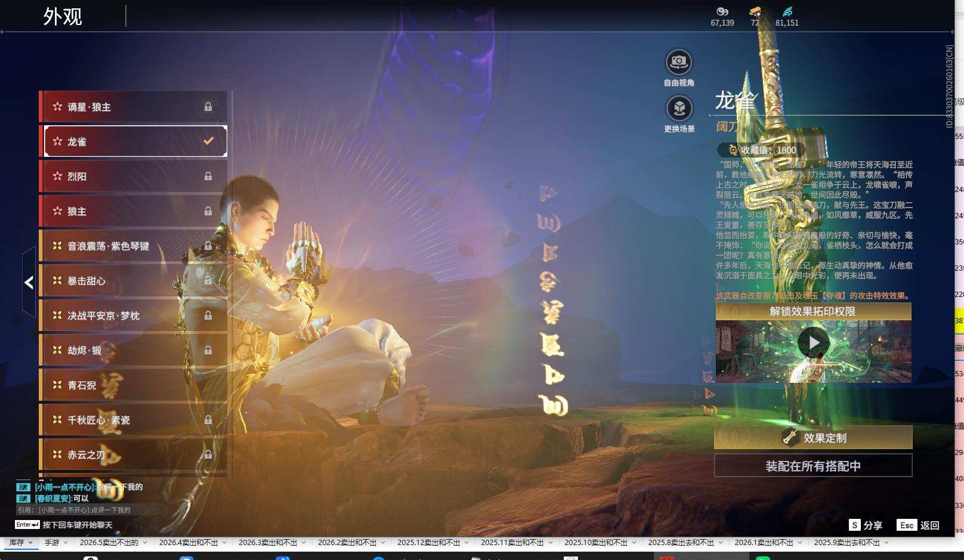Click the red star icon beside 龙雀
The image size is (964, 560).
[x=57, y=141]
